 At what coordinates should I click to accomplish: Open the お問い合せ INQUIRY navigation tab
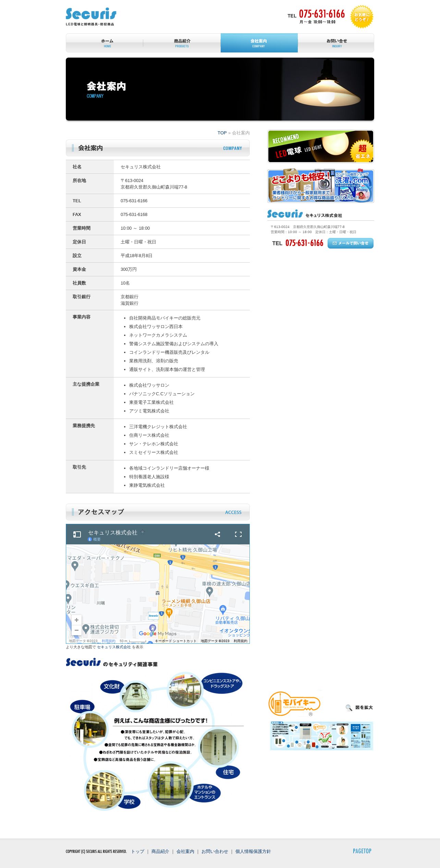[x=336, y=43]
